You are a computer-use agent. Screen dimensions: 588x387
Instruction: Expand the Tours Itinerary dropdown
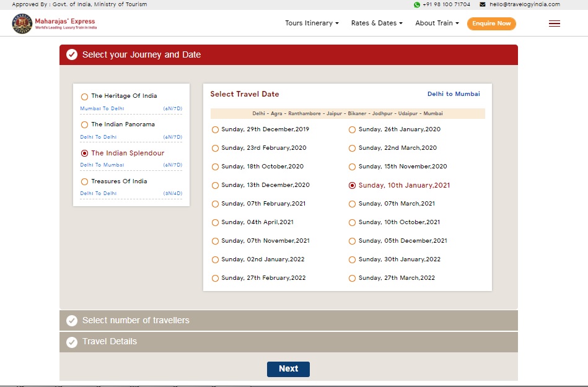[x=312, y=24]
